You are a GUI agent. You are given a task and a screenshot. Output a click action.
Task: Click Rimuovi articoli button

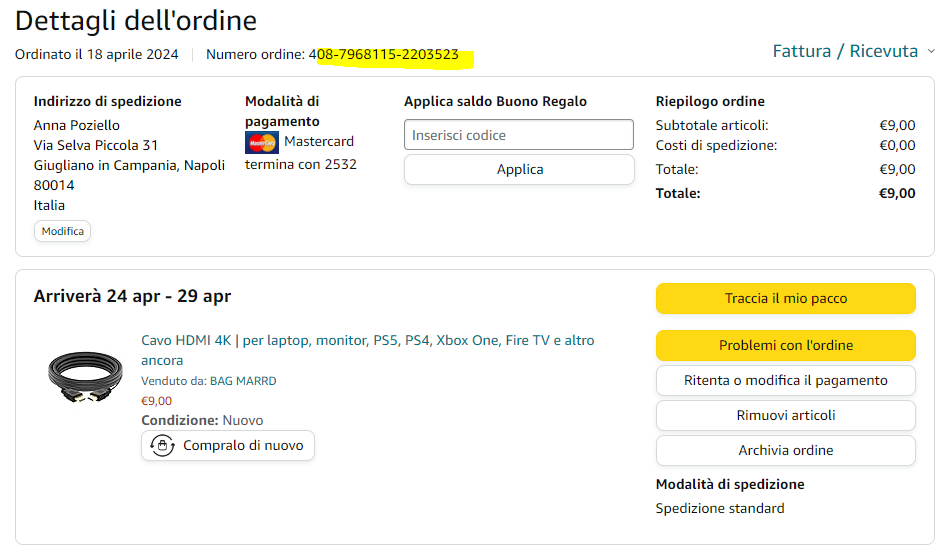tap(785, 415)
